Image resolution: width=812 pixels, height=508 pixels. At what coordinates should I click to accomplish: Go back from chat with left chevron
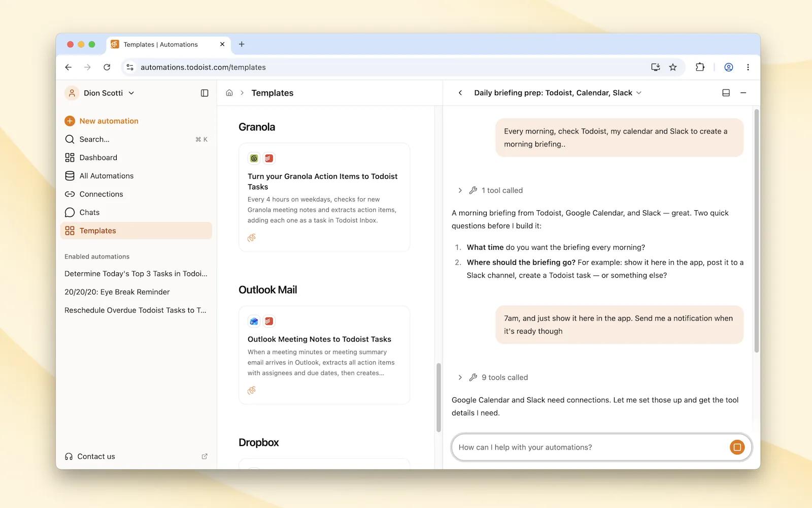pyautogui.click(x=460, y=93)
